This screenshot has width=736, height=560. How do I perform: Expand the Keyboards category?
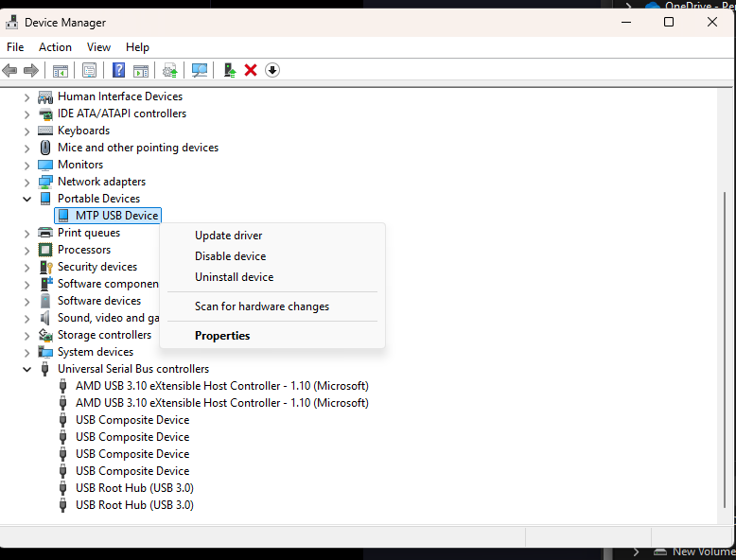pyautogui.click(x=27, y=131)
